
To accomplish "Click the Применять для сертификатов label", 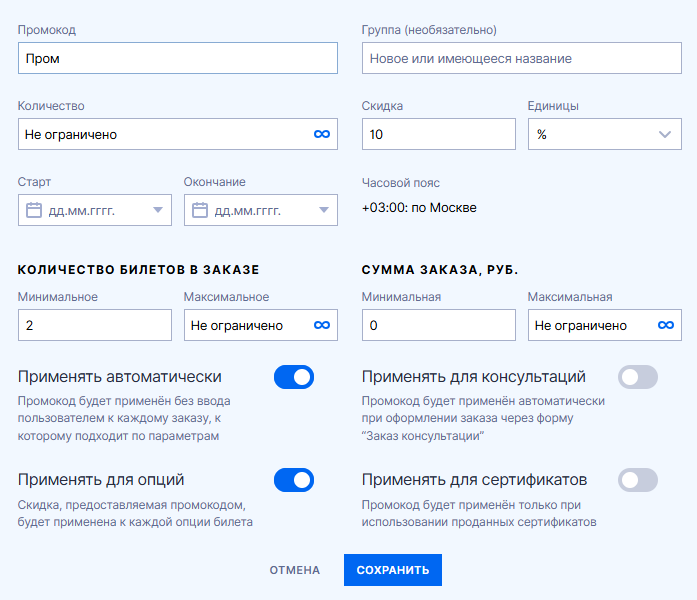I will pyautogui.click(x=474, y=480).
